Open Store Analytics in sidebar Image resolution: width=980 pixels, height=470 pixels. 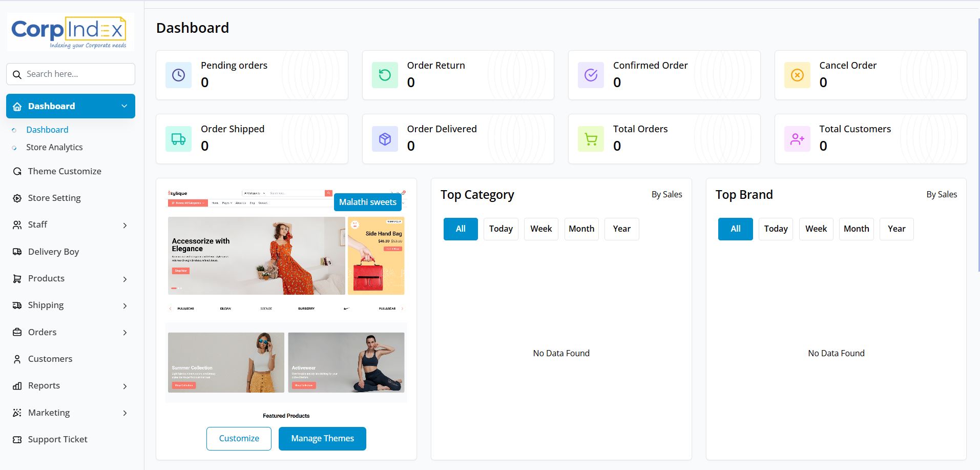click(54, 147)
